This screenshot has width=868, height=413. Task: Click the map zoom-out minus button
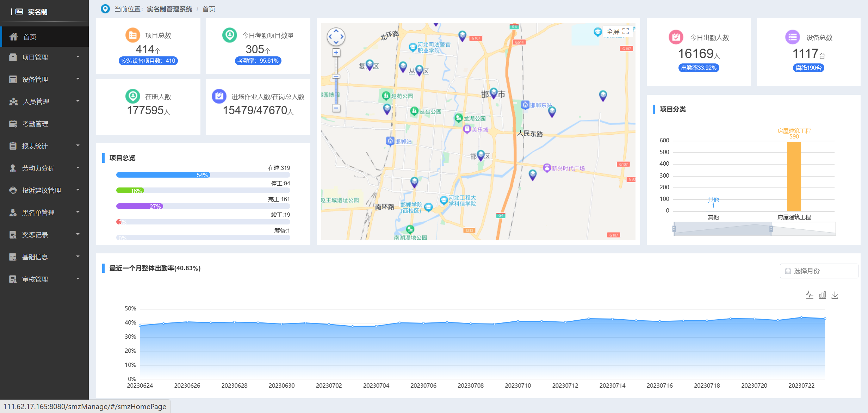[336, 108]
